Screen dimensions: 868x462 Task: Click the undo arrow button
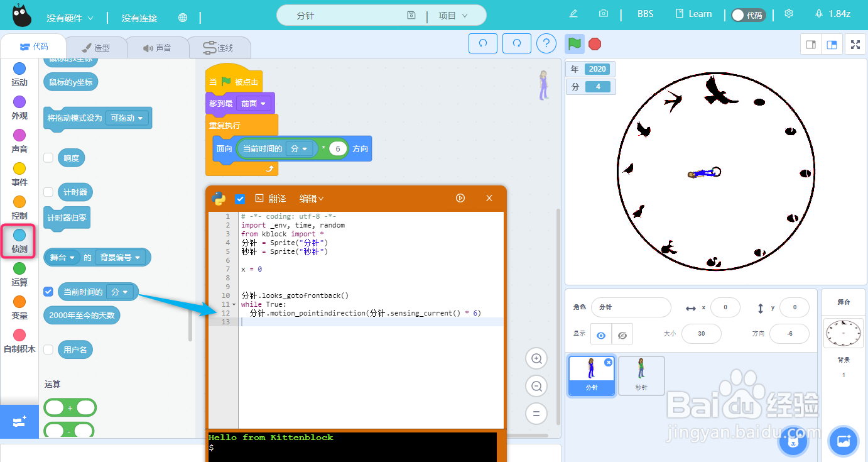pos(483,43)
